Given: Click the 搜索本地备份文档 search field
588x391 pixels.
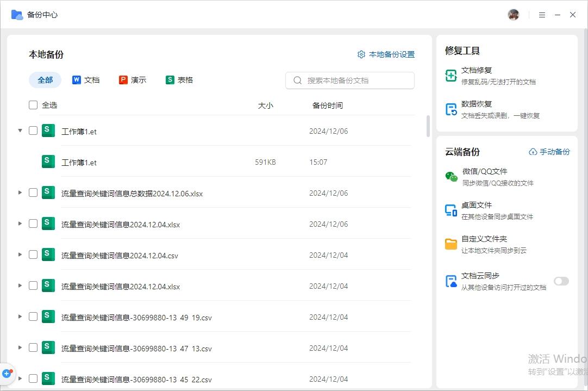Looking at the screenshot, I should pyautogui.click(x=350, y=80).
